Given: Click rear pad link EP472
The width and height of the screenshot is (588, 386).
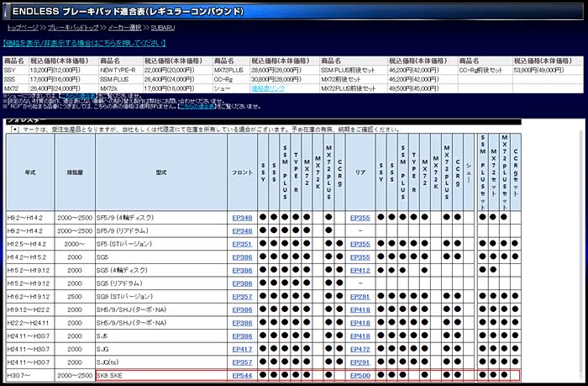Looking at the screenshot, I should pos(360,348).
